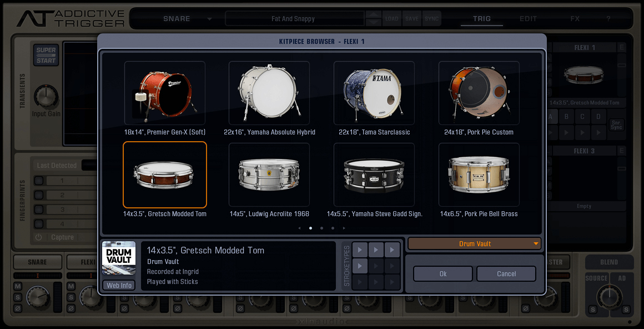
Task: Switch to the EDIT tab
Action: (x=528, y=18)
